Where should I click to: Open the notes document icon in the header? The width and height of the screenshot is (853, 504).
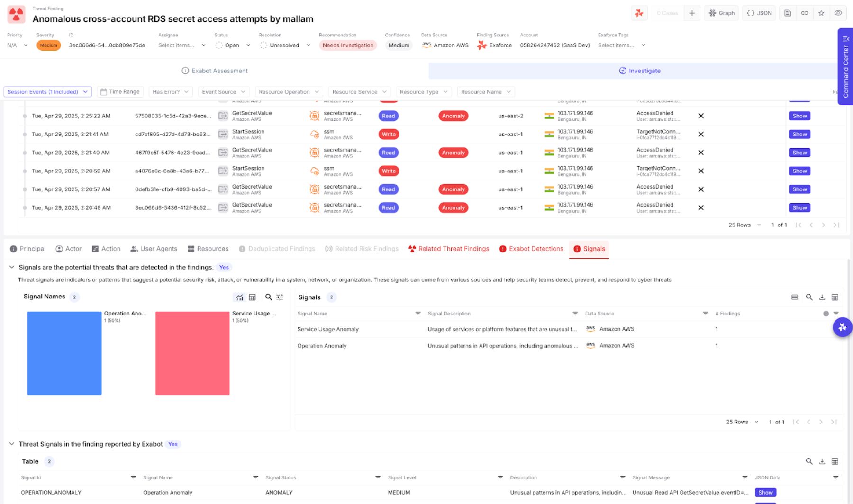click(x=788, y=13)
